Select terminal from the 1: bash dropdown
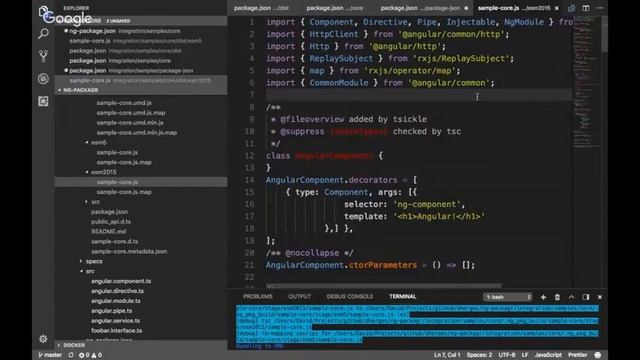This screenshot has height=360, width=640. (x=508, y=297)
